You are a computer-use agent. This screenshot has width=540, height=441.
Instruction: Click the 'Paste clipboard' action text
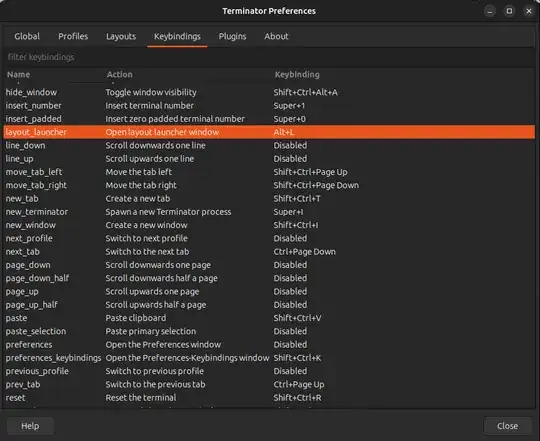pos(136,318)
